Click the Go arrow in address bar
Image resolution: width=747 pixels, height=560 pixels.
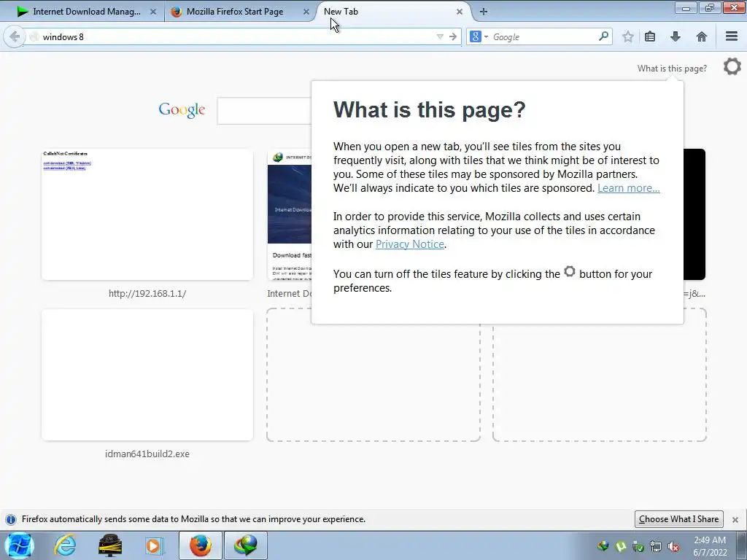point(452,36)
